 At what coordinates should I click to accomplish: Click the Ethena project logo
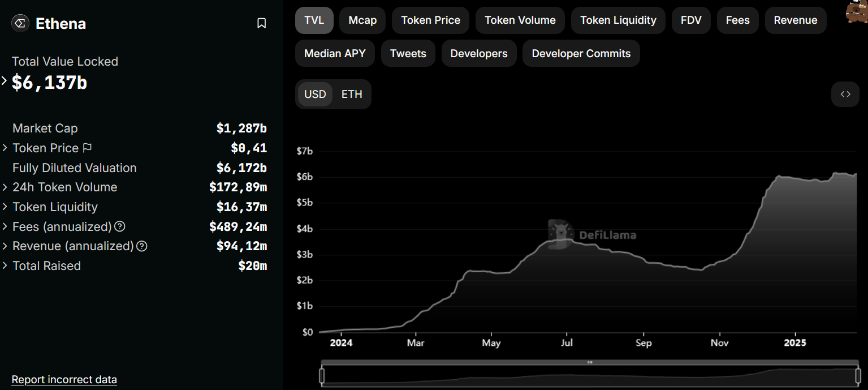(x=20, y=23)
